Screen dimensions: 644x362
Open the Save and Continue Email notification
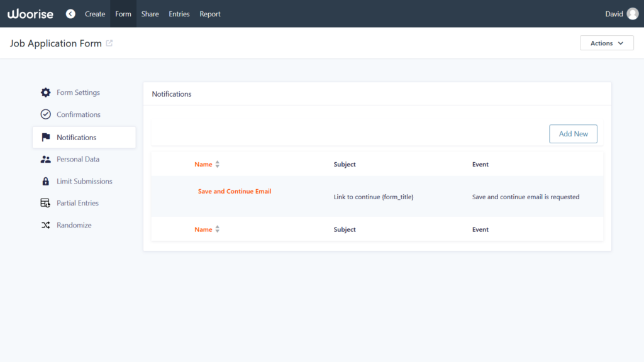coord(235,191)
